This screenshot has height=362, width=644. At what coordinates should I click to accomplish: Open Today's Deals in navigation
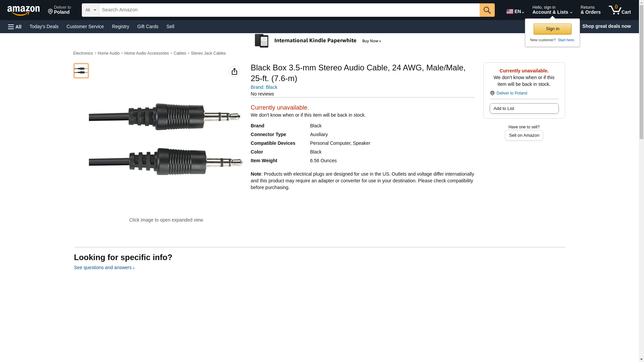[44, 26]
